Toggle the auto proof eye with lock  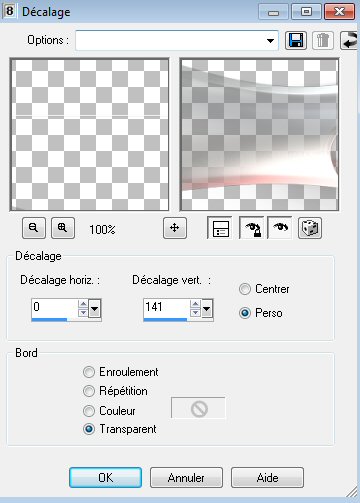252,228
